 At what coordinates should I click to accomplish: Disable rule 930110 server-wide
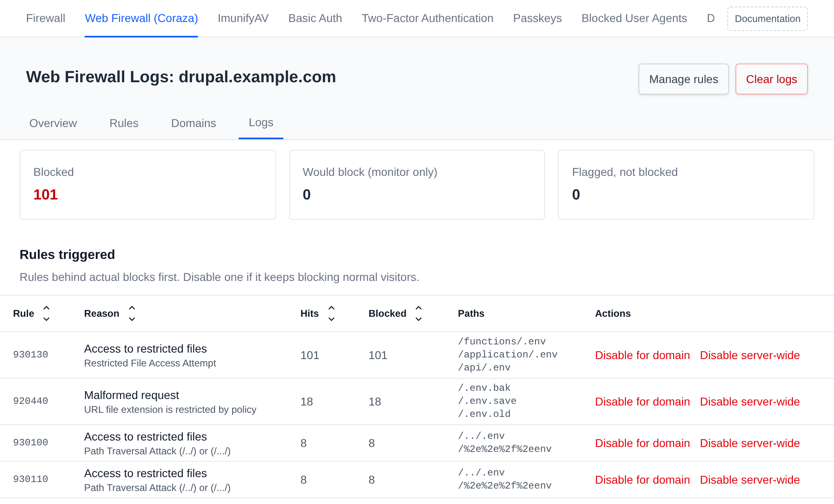750,480
